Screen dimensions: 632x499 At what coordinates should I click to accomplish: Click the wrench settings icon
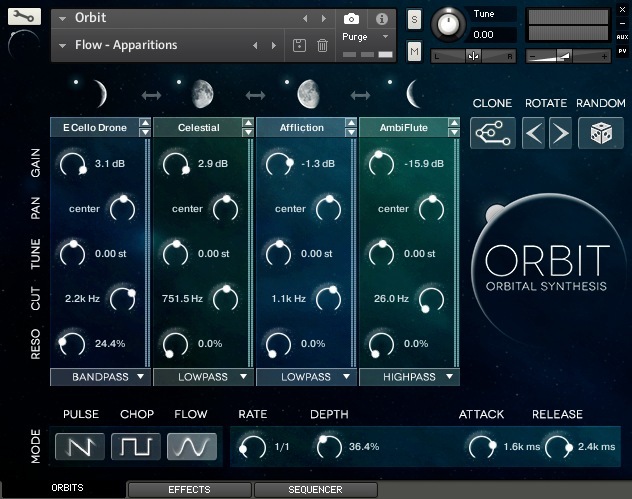click(x=24, y=17)
